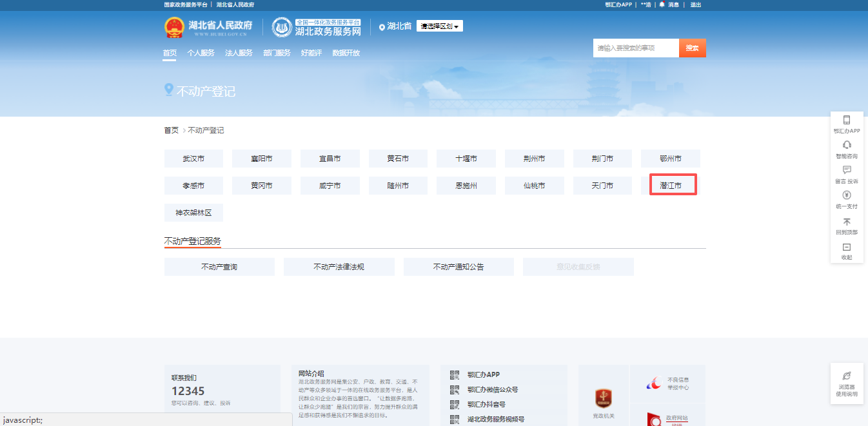Focus the 请输入要搜索的事项 search field
The width and height of the screenshot is (868, 426).
(635, 48)
